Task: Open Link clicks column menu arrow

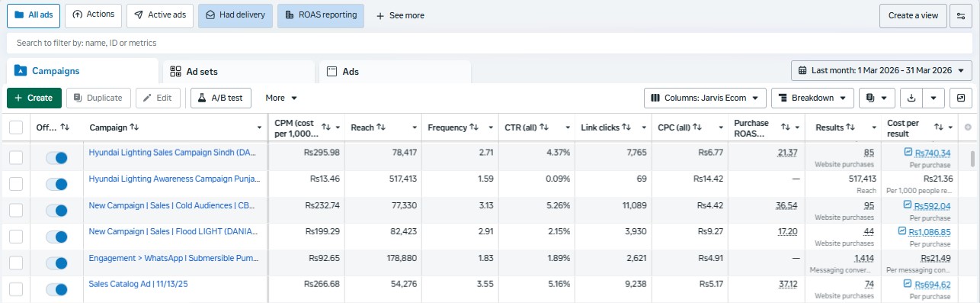Action: [645, 127]
